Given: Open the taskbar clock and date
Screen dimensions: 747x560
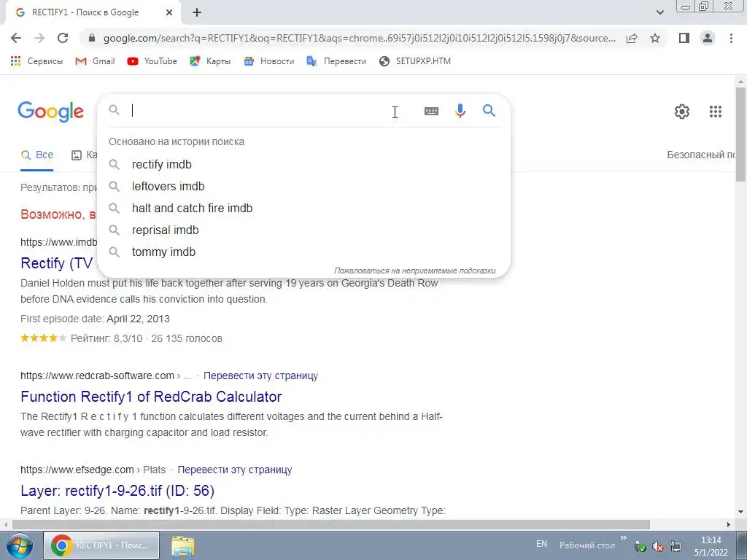Looking at the screenshot, I should pos(711,546).
